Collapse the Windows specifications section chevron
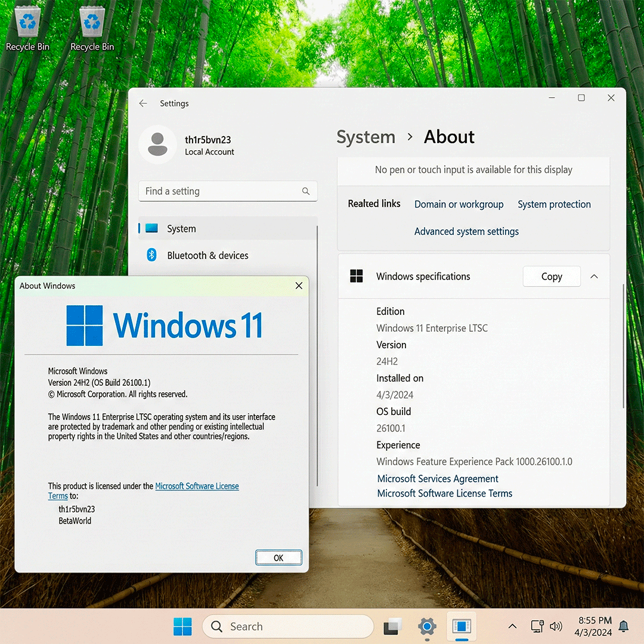 594,277
